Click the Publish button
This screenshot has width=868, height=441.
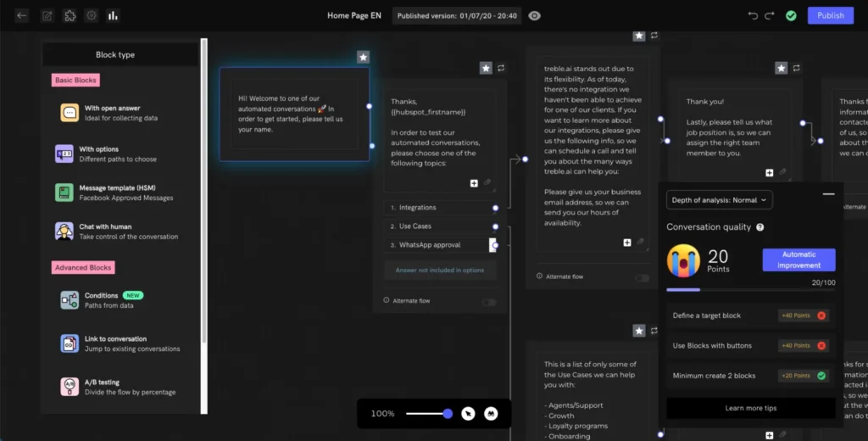pos(830,15)
